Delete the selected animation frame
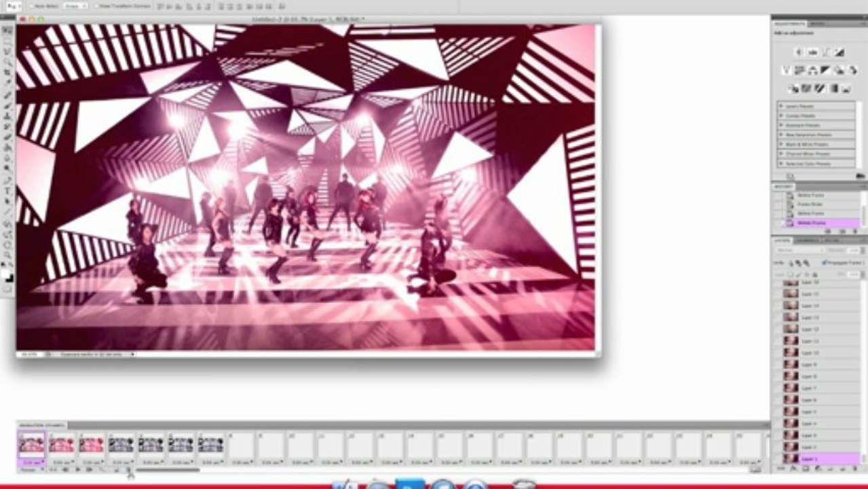 pos(129,470)
